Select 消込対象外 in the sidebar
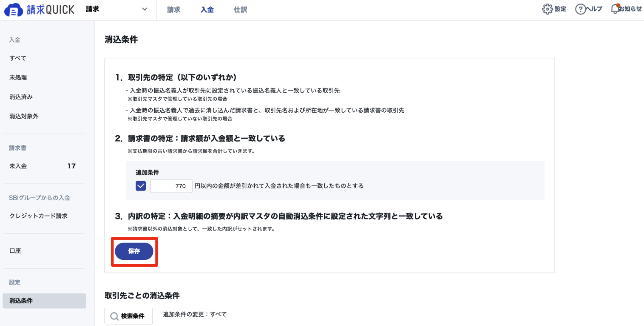 [24, 116]
